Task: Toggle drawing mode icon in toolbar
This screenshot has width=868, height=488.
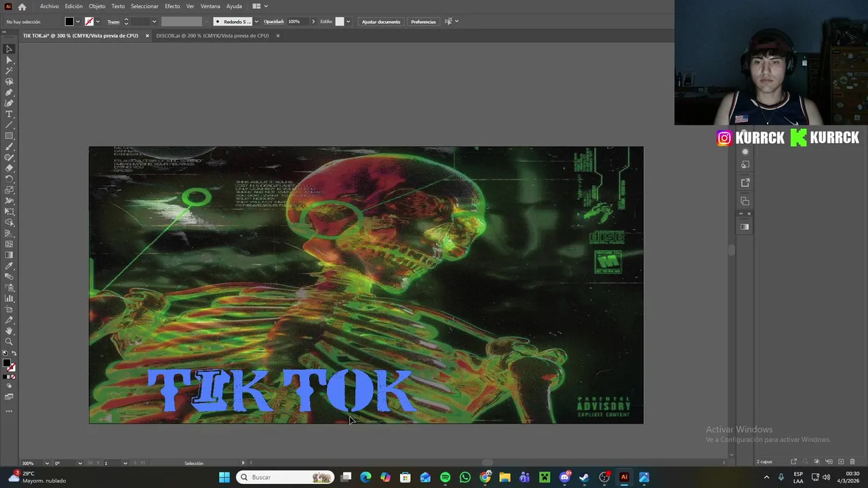Action: [x=9, y=386]
